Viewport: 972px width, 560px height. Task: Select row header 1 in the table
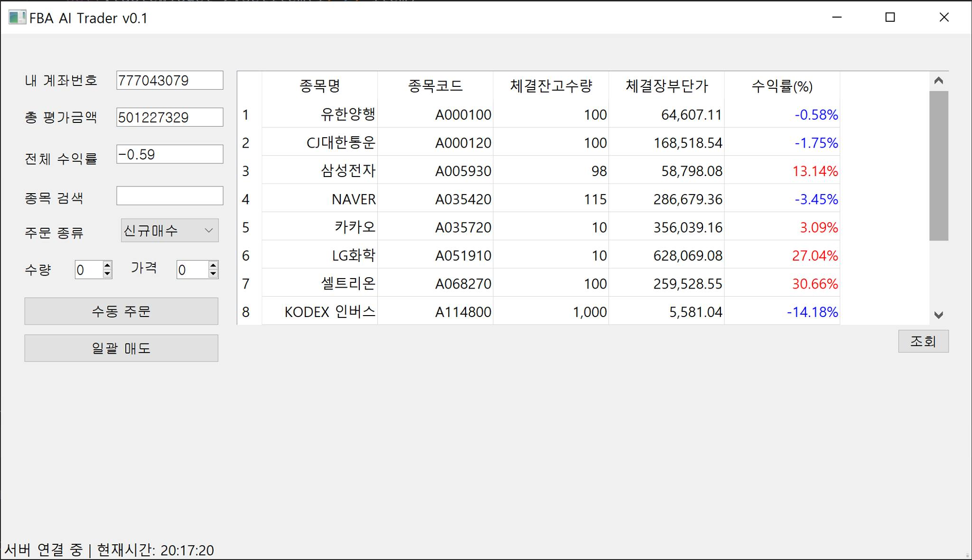[x=250, y=114]
